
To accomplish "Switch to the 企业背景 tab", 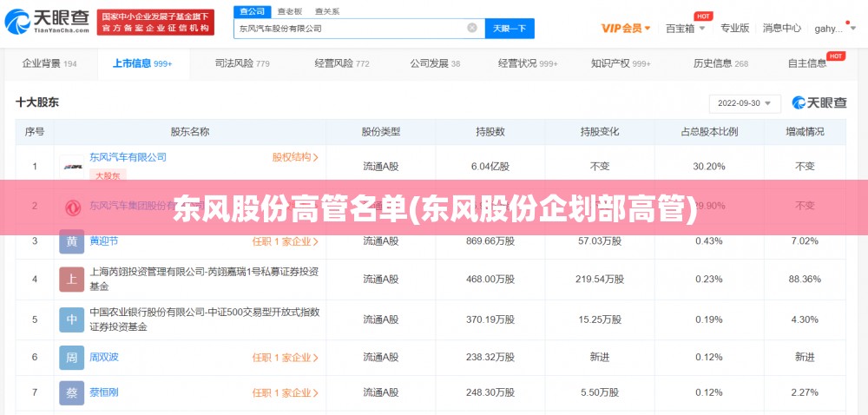I will [x=49, y=63].
